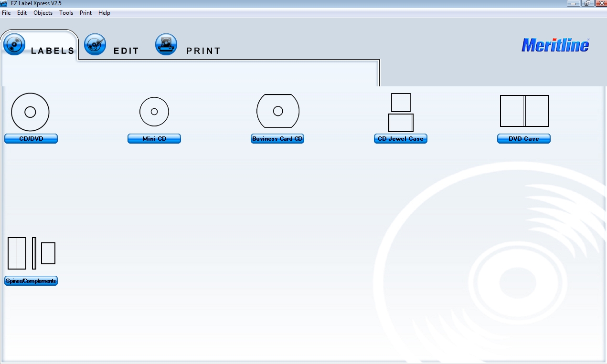The width and height of the screenshot is (607, 364).
Task: Click the CD/DVD button
Action: (x=31, y=138)
